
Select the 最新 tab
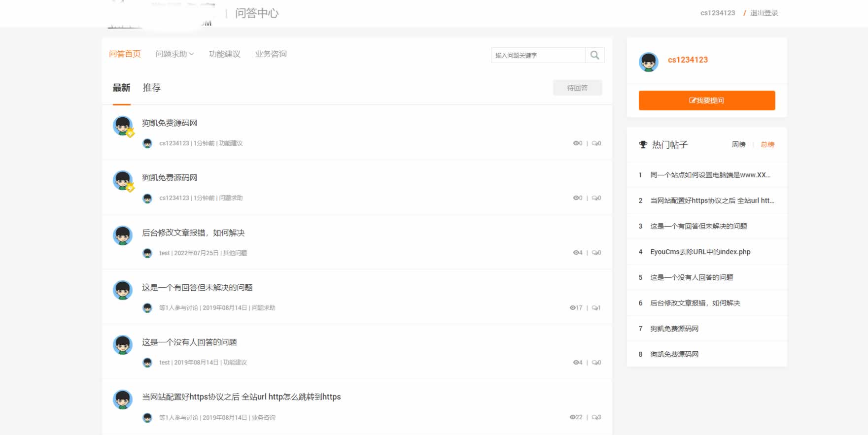pyautogui.click(x=121, y=88)
